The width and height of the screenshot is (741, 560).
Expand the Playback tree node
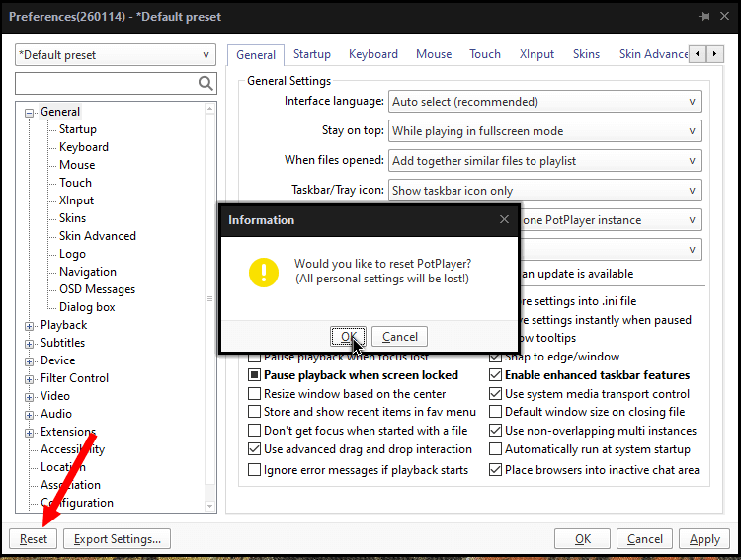click(30, 325)
